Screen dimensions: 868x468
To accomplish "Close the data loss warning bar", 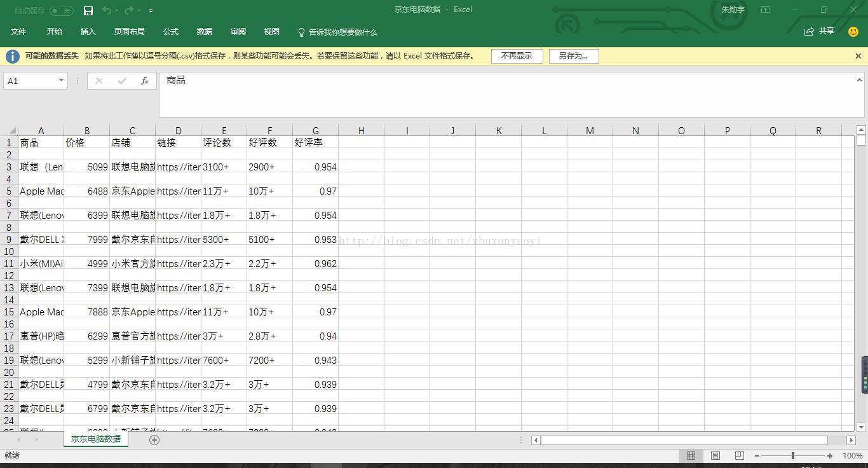I will point(858,56).
